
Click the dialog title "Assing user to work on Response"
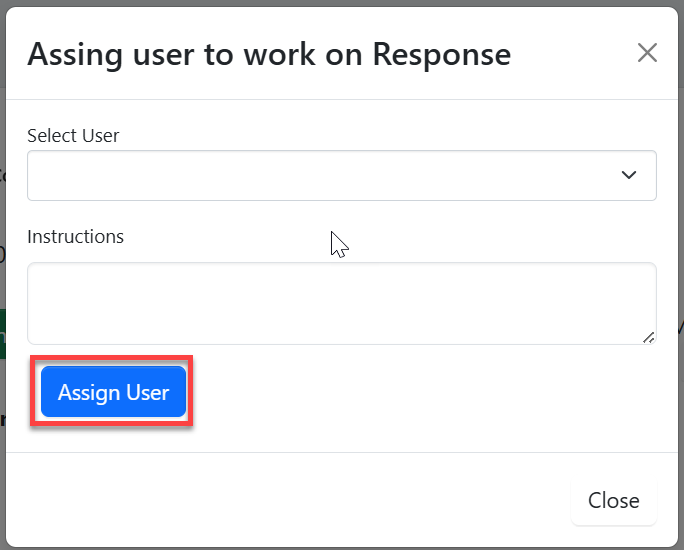[x=268, y=54]
